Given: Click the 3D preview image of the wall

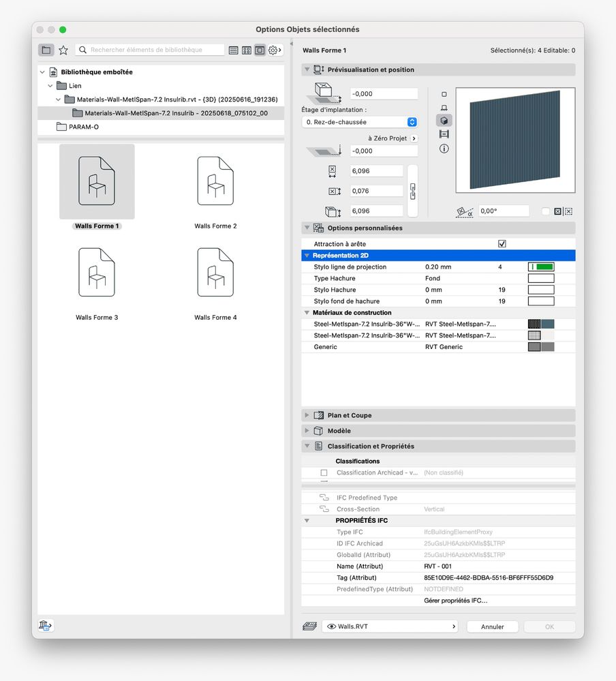Looking at the screenshot, I should pos(515,140).
